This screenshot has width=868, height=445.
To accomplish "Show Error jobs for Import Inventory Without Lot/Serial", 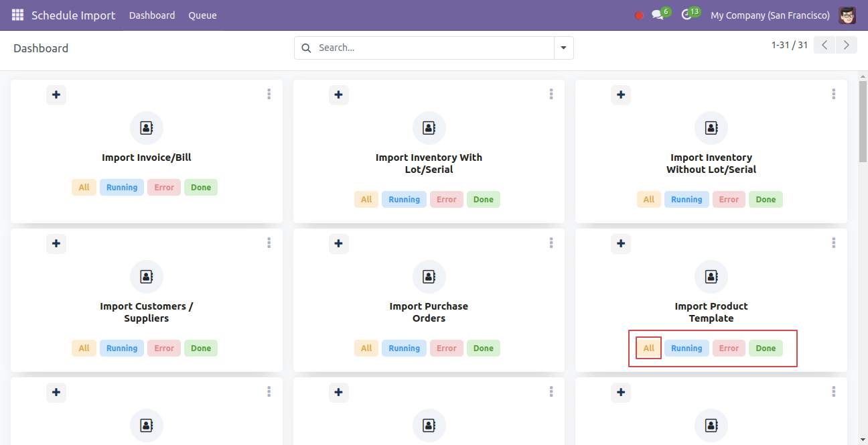I will (x=729, y=200).
